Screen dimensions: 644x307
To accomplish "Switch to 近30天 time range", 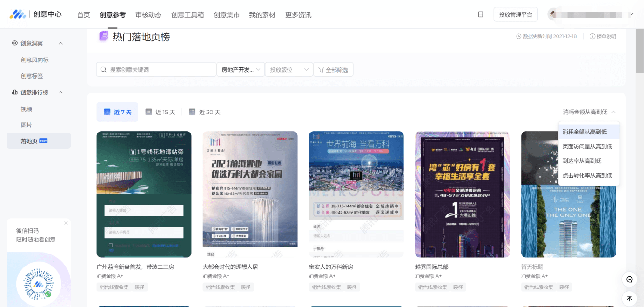I will (205, 112).
